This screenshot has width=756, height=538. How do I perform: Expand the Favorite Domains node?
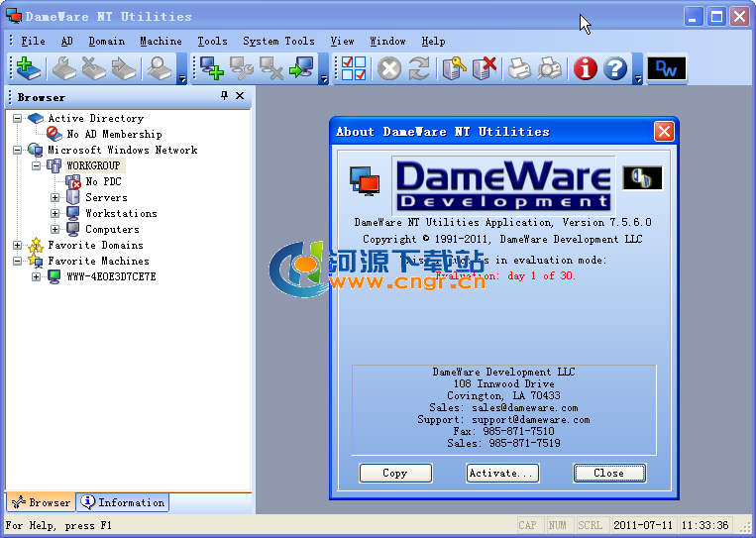pos(18,246)
